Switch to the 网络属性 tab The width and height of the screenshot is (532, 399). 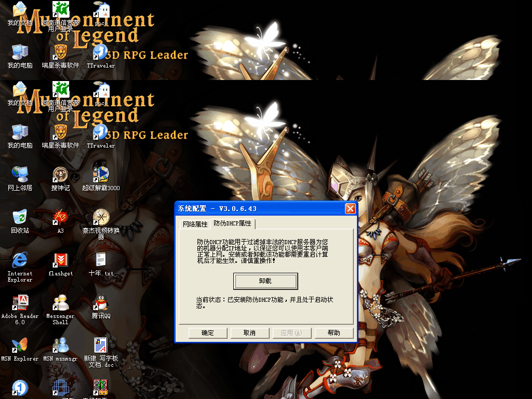(195, 224)
